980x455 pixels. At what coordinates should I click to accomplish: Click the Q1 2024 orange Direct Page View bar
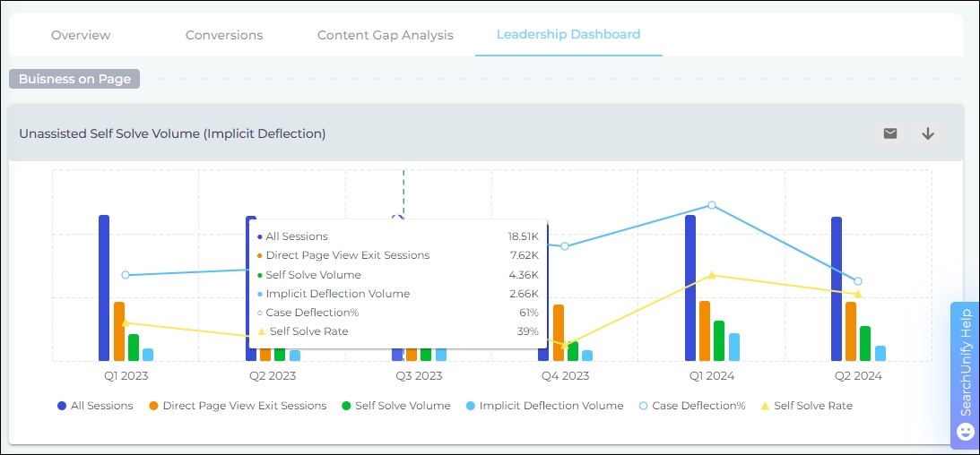click(705, 331)
